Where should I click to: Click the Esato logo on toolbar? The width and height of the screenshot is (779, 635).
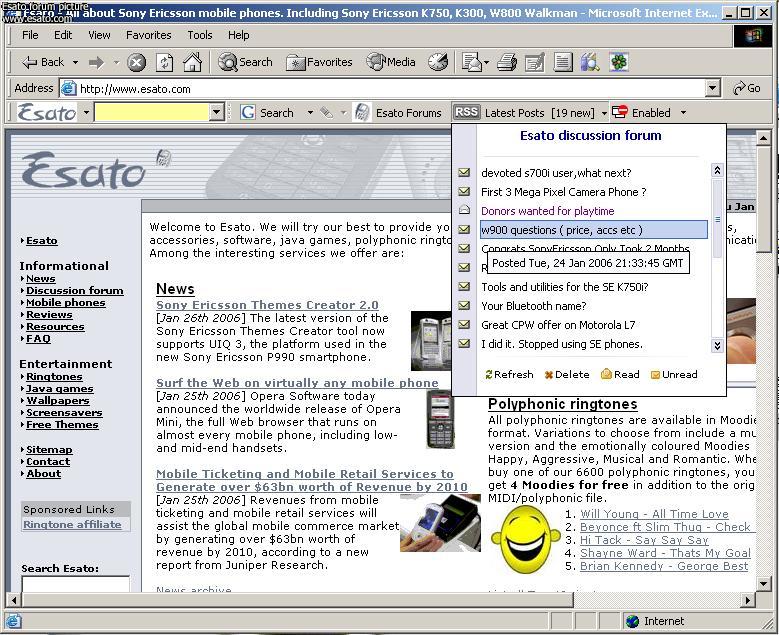point(47,112)
